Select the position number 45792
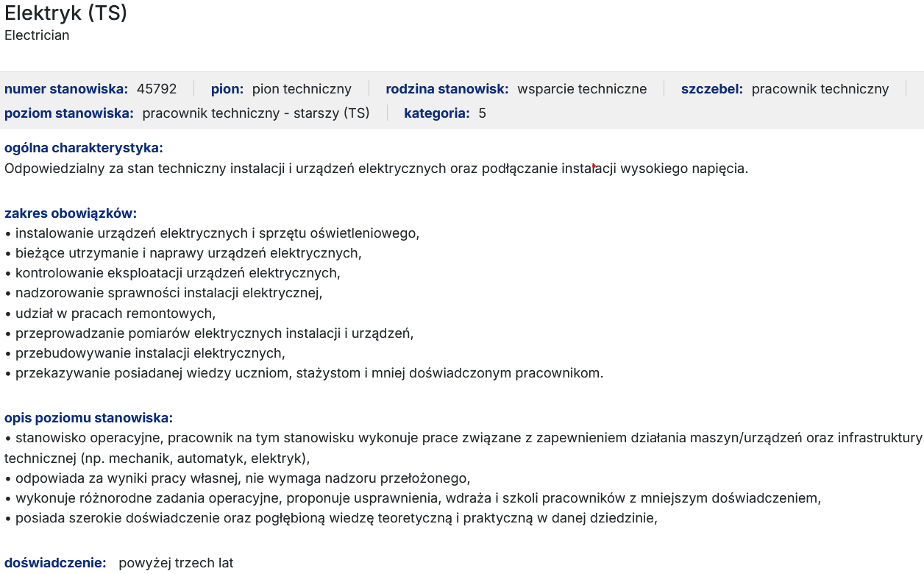The image size is (924, 574). pyautogui.click(x=157, y=89)
